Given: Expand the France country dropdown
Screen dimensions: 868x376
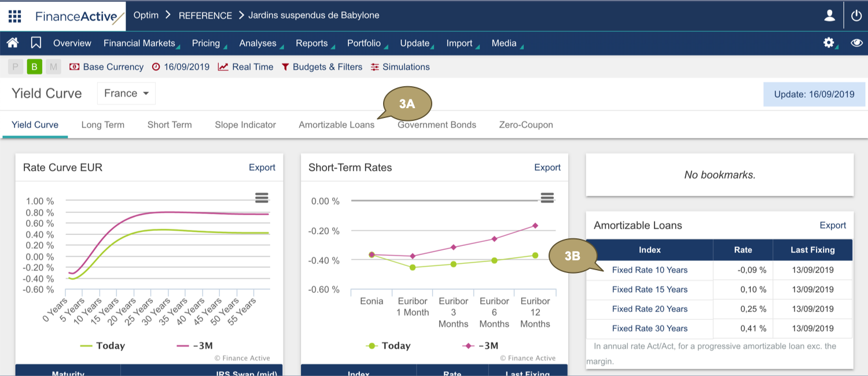Looking at the screenshot, I should click(x=126, y=94).
